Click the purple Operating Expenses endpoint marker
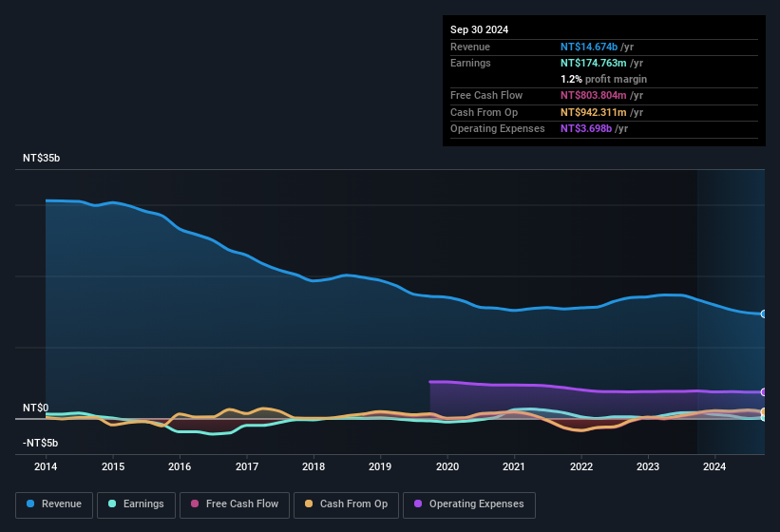The image size is (780, 532). (764, 392)
